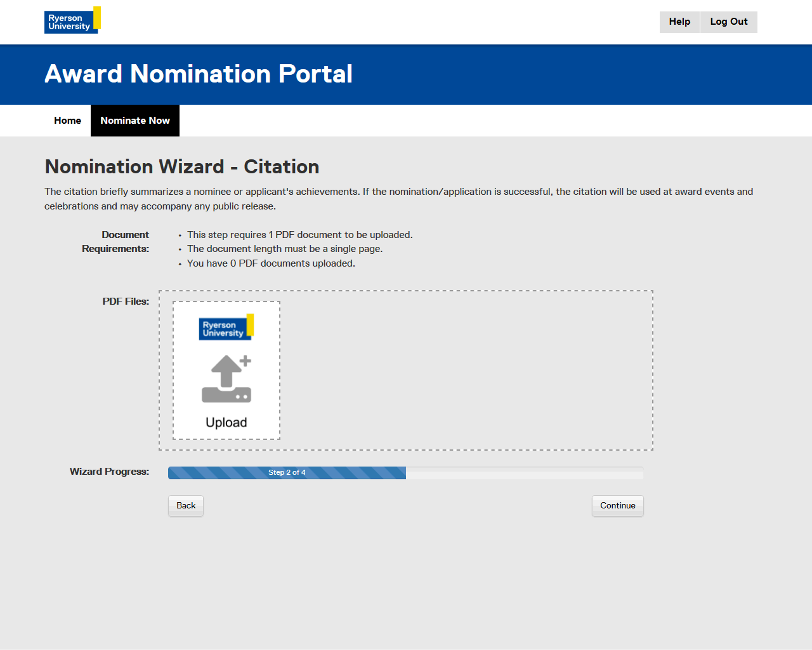The height and width of the screenshot is (650, 812).
Task: Log out of the portal
Action: point(728,22)
